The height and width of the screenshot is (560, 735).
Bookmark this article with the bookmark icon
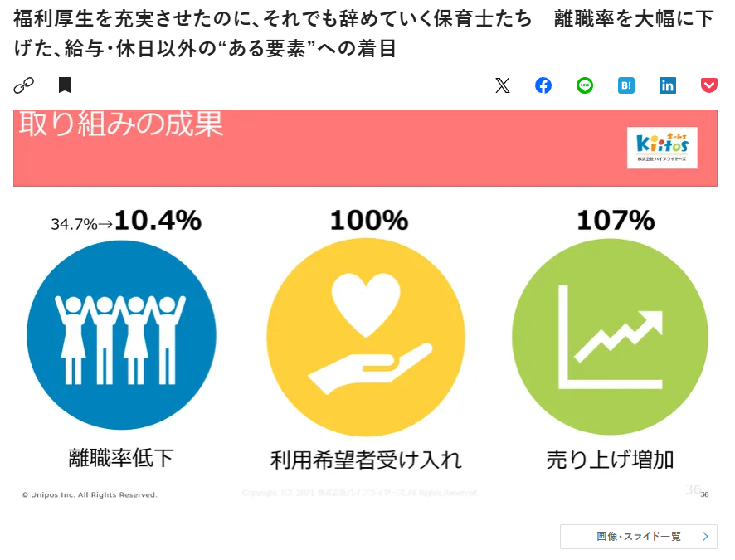pyautogui.click(x=65, y=85)
